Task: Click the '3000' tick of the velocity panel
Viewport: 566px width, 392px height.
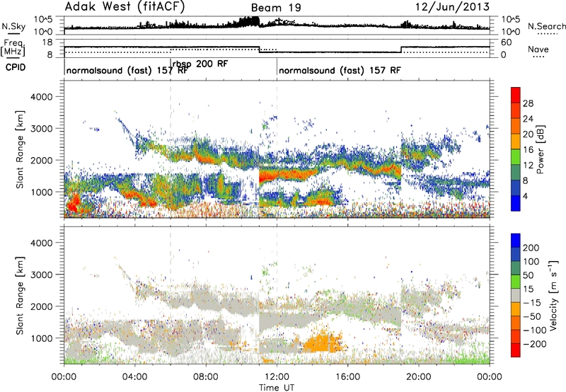Action: pos(41,275)
